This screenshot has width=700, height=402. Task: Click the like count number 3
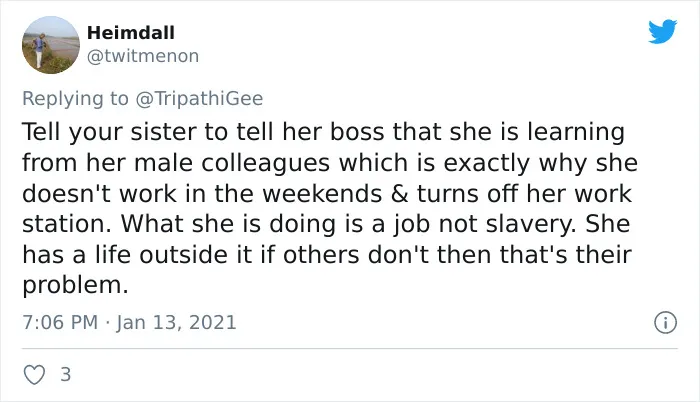coord(66,374)
